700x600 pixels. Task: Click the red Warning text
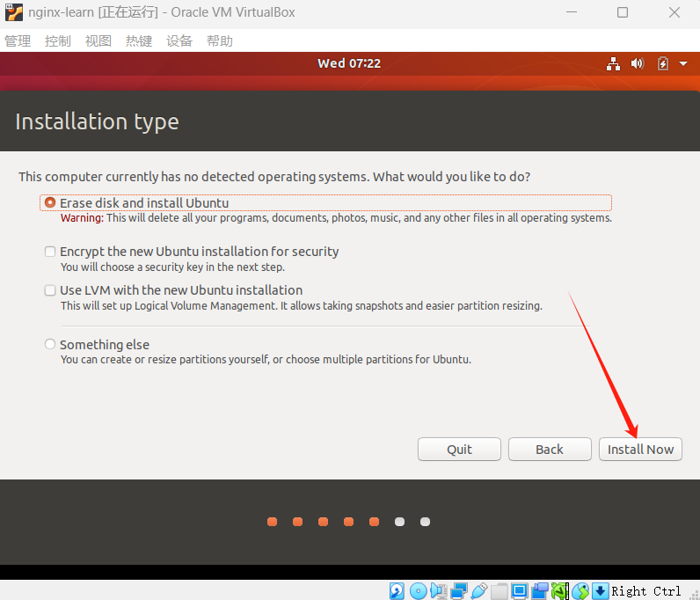coord(82,218)
